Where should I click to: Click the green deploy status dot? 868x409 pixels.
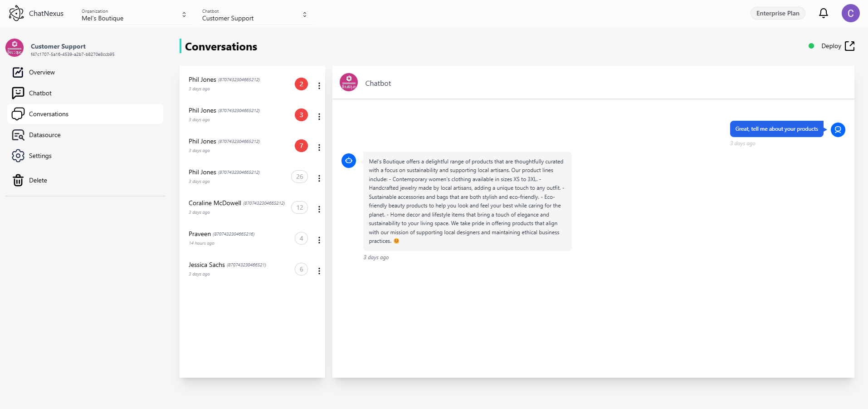point(811,46)
